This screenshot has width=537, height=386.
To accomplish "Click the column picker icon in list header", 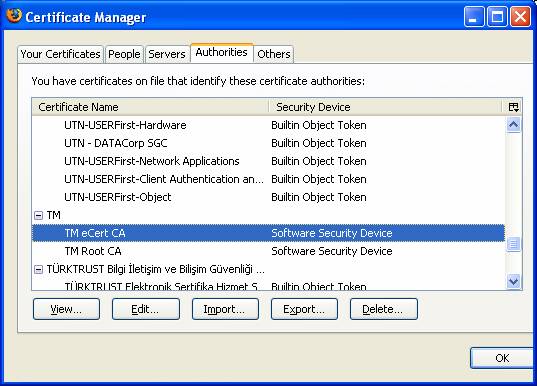I will [x=513, y=107].
